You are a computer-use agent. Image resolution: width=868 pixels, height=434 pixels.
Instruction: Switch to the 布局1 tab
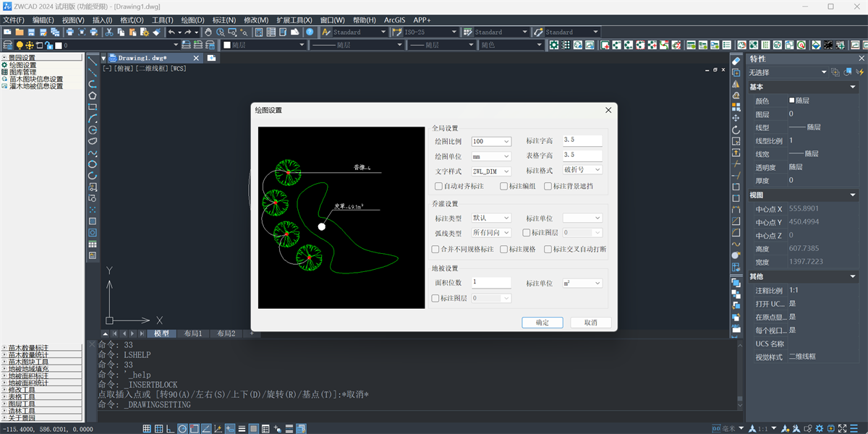192,333
